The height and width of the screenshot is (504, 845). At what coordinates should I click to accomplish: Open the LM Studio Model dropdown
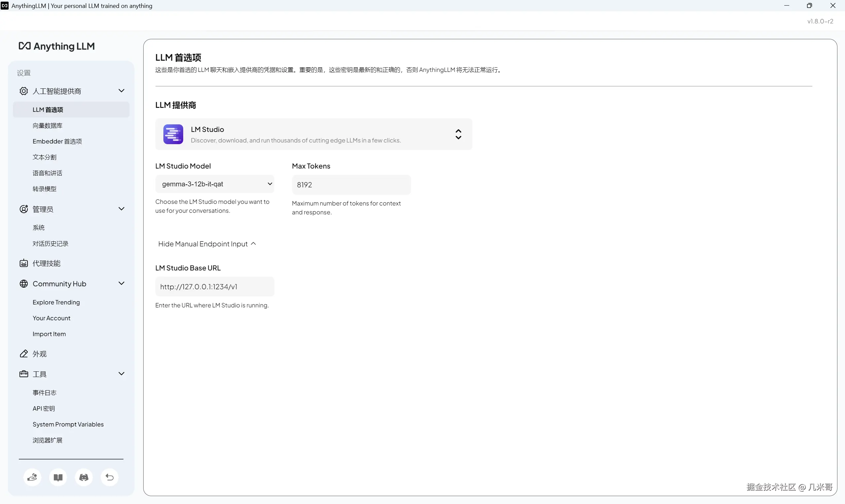215,184
